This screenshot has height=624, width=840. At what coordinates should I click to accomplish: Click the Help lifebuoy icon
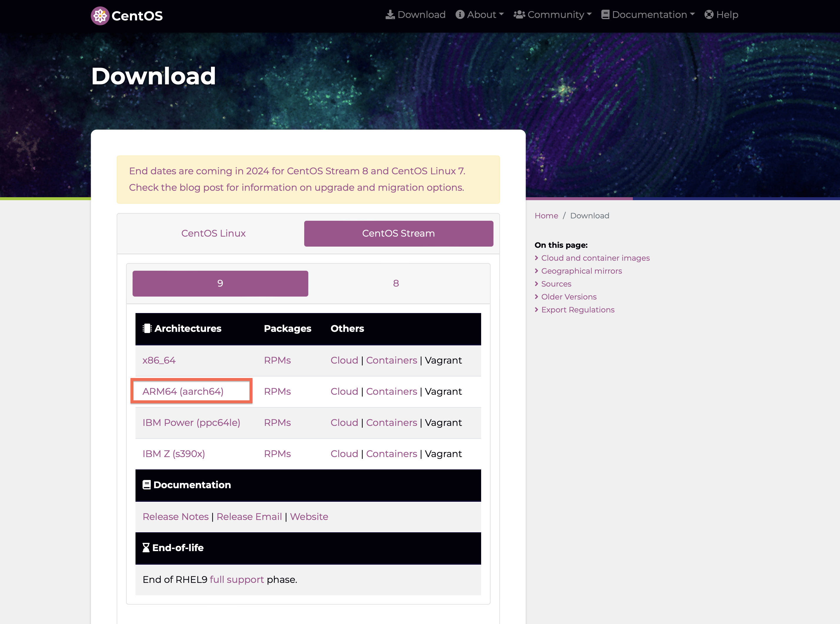(709, 15)
